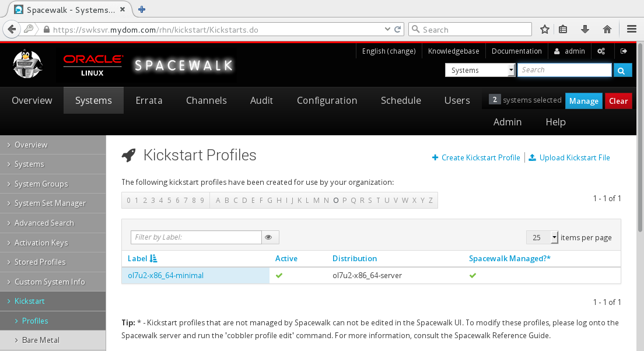Open the Errata main navigation tab
Screen dimensions: 644x351
pyautogui.click(x=149, y=100)
